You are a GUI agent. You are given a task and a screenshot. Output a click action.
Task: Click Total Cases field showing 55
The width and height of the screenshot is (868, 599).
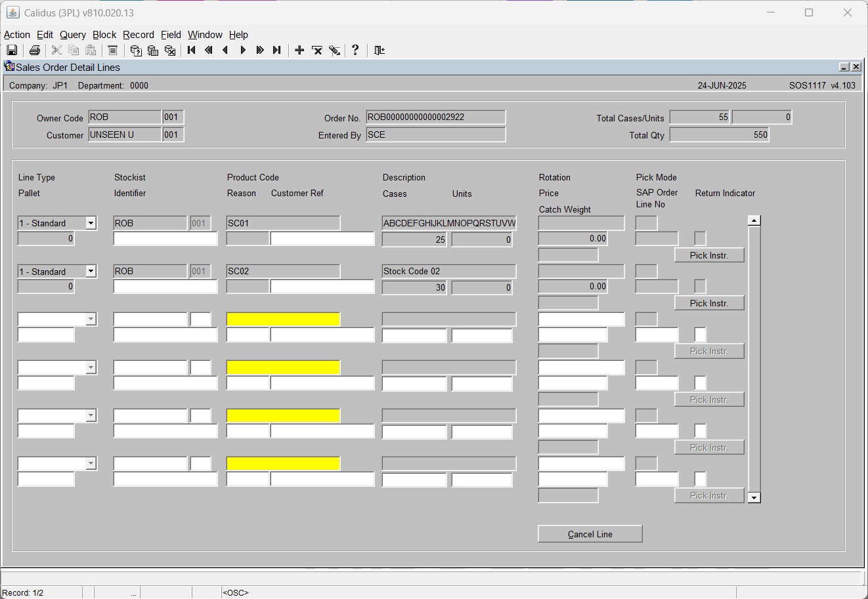(700, 117)
